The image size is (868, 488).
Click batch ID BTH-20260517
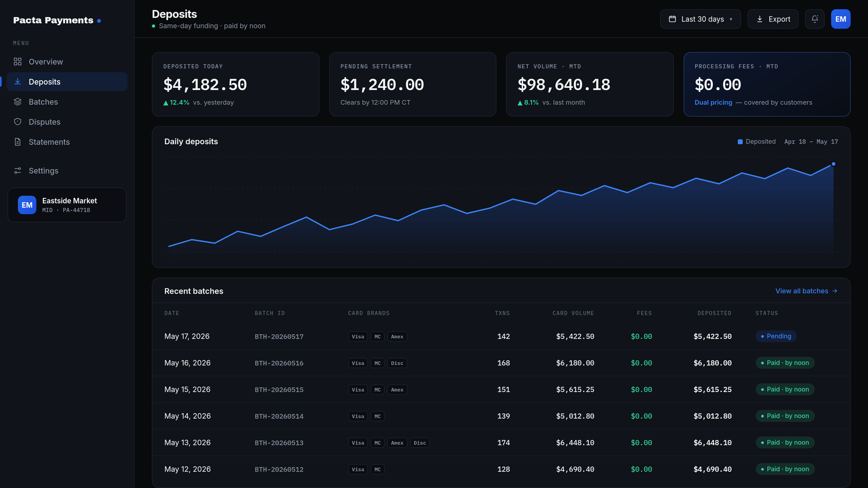tap(279, 337)
